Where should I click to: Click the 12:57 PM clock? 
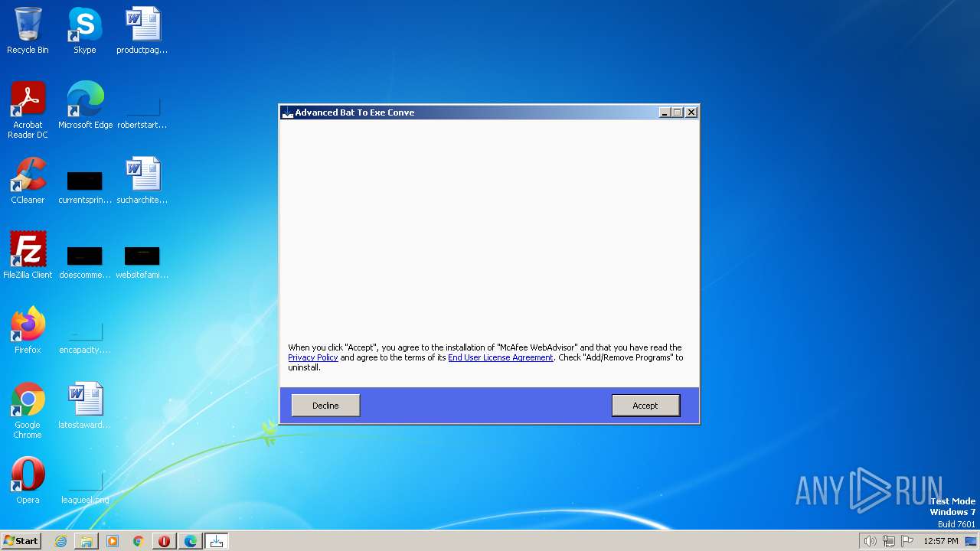(941, 541)
